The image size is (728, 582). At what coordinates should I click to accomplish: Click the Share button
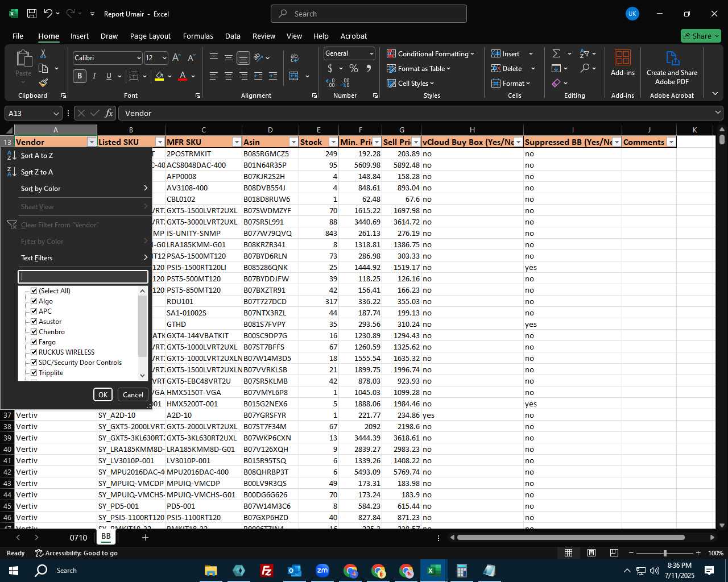(701, 36)
